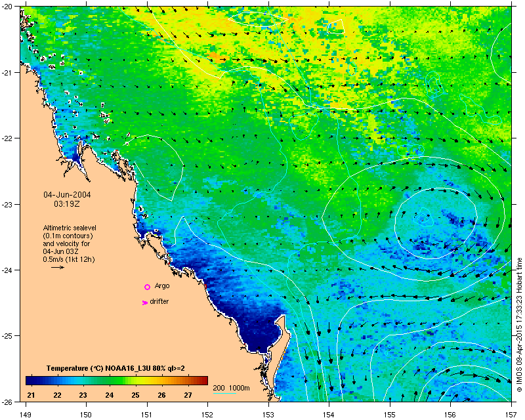This screenshot has width=525, height=420.
Task: Click the -21 latitude axis label
Action: 7,72
